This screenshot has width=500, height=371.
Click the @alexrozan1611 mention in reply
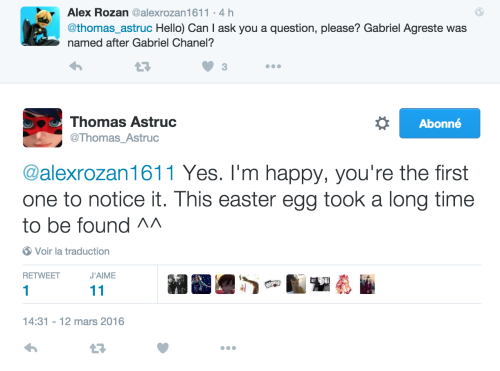(x=99, y=173)
